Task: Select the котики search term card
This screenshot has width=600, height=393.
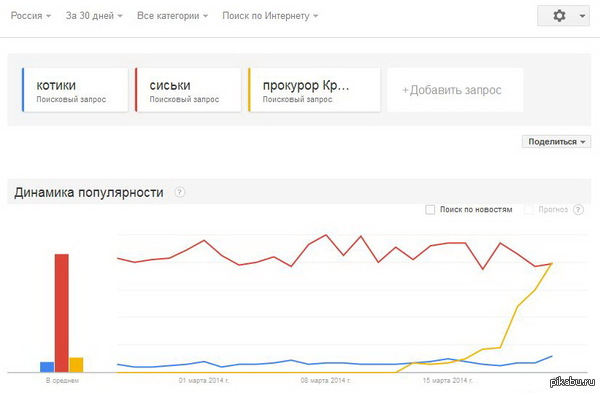Action: click(75, 90)
